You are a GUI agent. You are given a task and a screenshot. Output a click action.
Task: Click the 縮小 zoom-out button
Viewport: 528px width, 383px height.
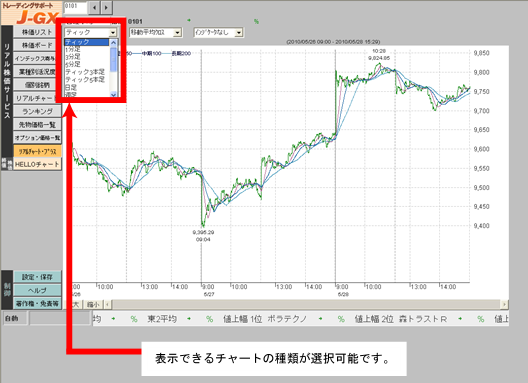[93, 305]
